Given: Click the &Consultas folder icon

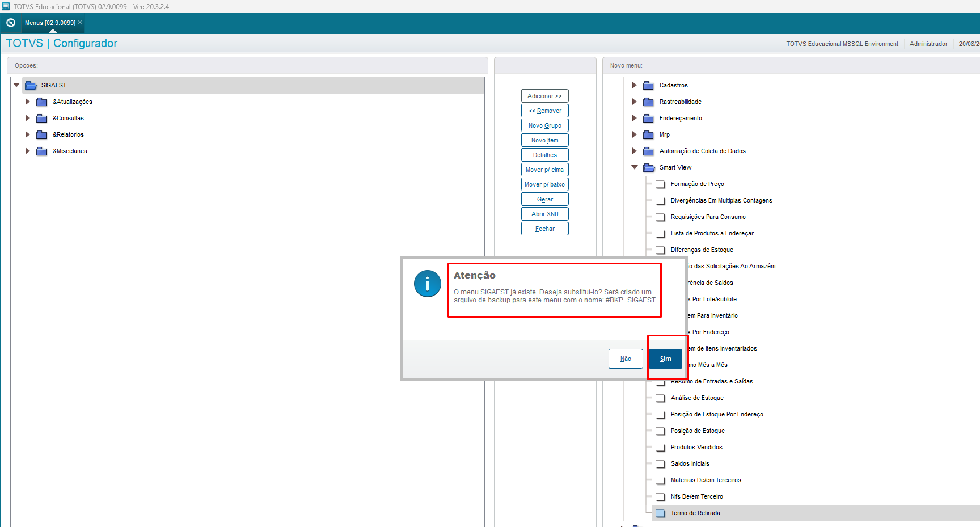Looking at the screenshot, I should 41,119.
